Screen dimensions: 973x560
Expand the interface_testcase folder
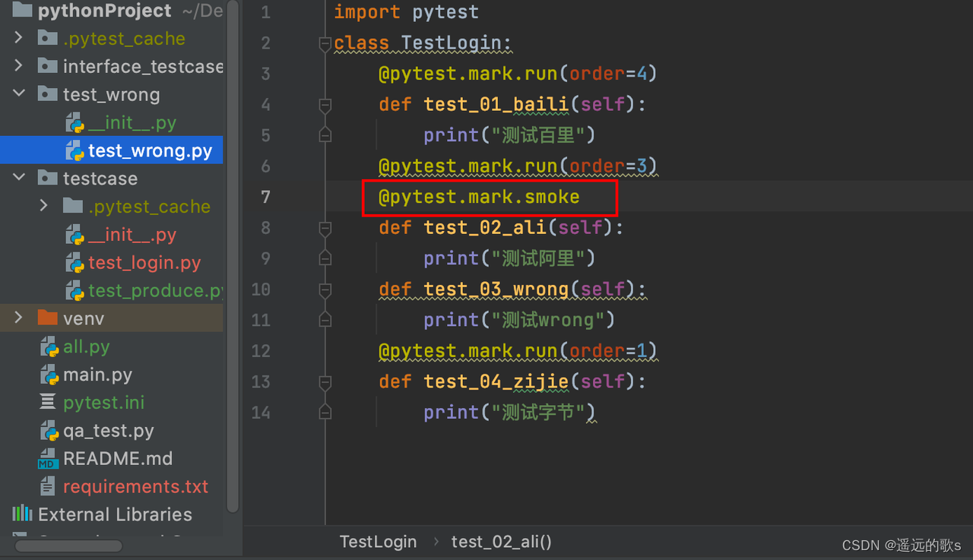20,66
